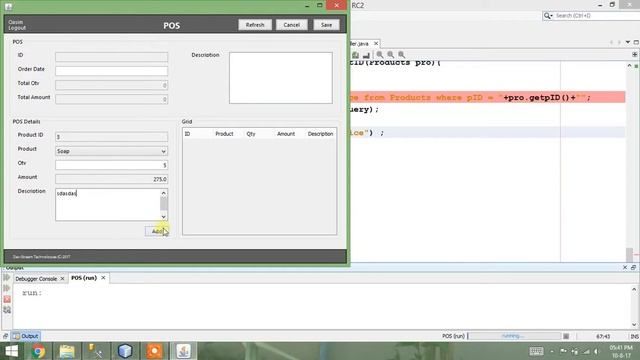Click the Cancel button in POS header
The image size is (640, 360).
[291, 25]
